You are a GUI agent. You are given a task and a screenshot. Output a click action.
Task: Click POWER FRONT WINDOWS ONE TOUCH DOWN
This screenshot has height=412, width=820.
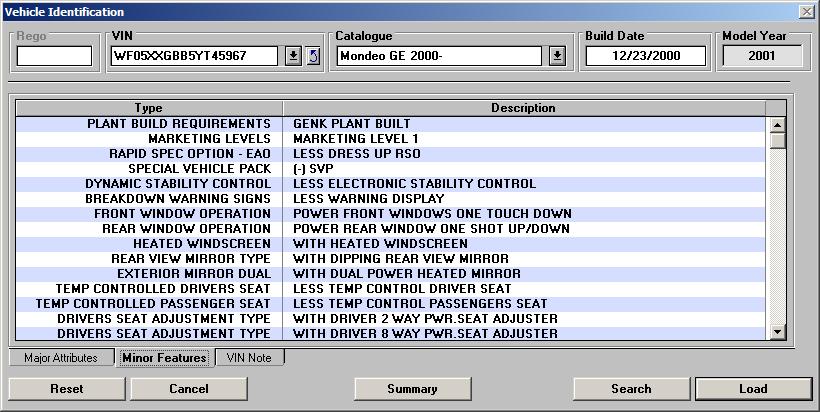pyautogui.click(x=432, y=214)
